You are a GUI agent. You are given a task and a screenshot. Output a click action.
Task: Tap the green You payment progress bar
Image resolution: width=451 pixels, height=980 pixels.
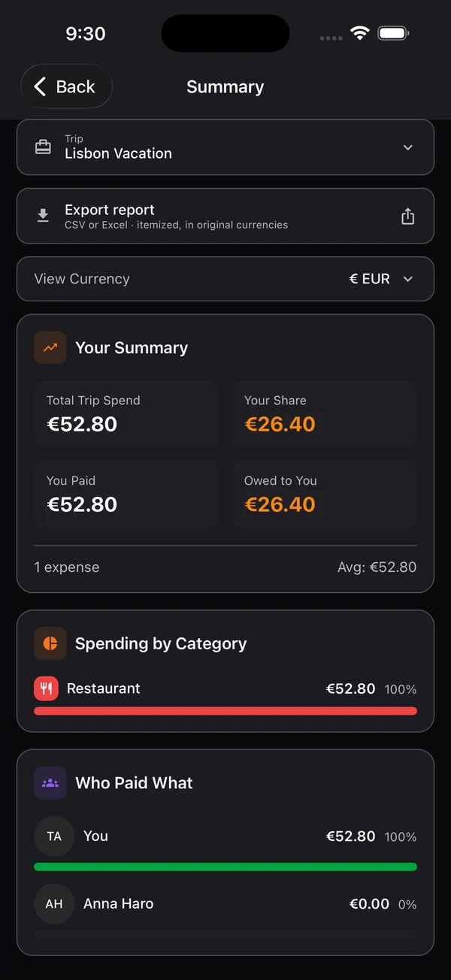click(225, 867)
